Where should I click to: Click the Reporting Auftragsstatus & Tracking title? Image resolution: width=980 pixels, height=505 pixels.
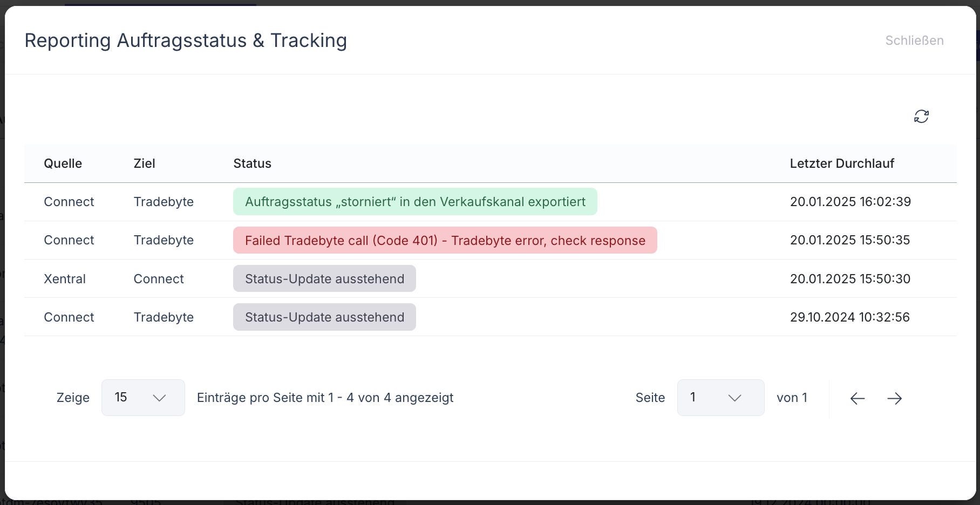click(x=186, y=40)
